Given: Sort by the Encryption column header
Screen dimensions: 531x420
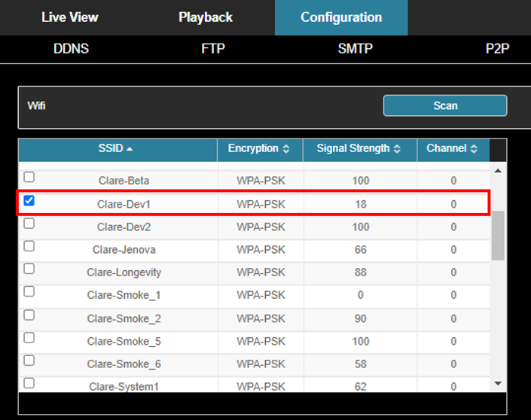Looking at the screenshot, I should tap(259, 149).
